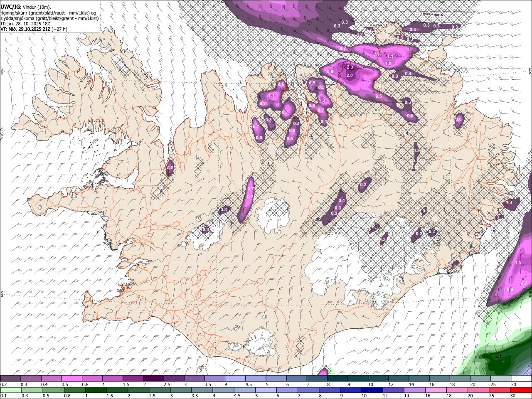Select the green rain swatch labeled 0.5

(53, 390)
